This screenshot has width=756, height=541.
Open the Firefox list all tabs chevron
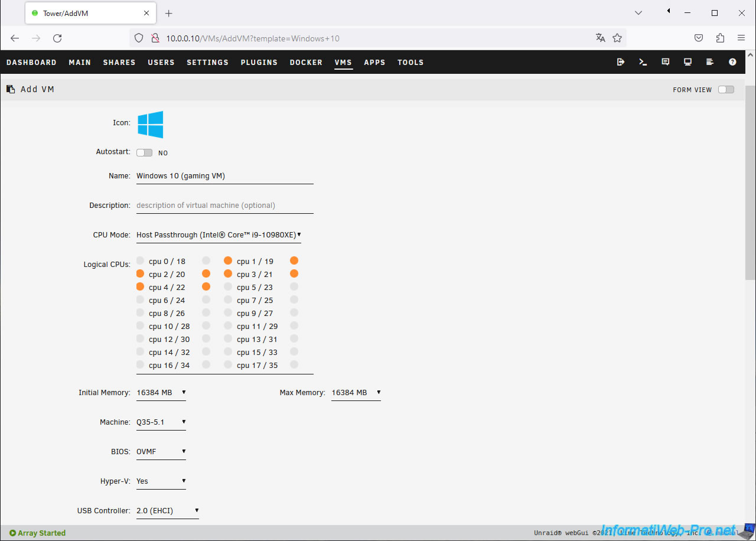point(638,13)
